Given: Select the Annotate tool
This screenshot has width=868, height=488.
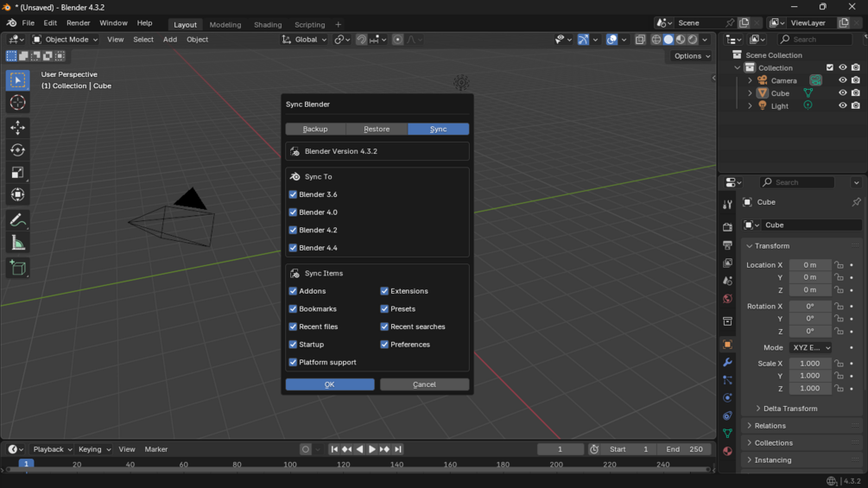Looking at the screenshot, I should [18, 220].
